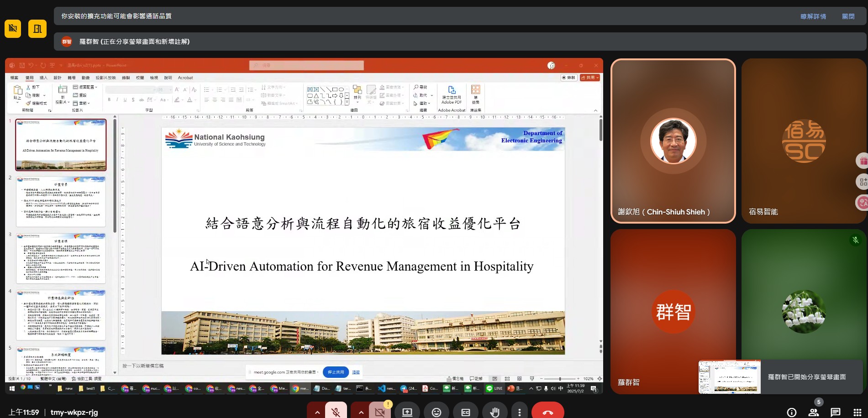Screen dimensions: 868x418
Task: Click the PowerPoint zoom slider
Action: click(x=560, y=379)
